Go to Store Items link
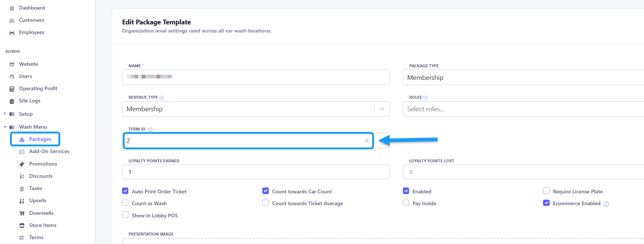Viewport: 644px width, 244px height. pos(43,225)
